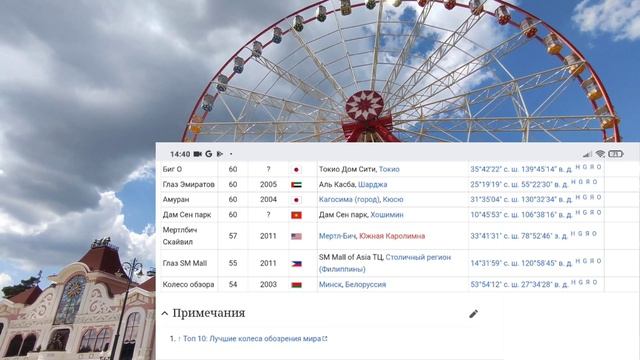Select the Глаз SM Mall name cell

click(x=189, y=263)
